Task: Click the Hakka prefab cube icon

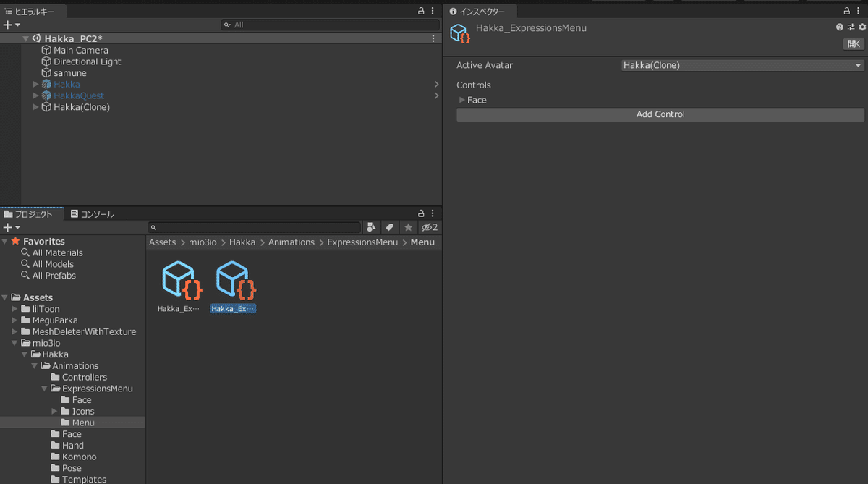Action: click(46, 85)
